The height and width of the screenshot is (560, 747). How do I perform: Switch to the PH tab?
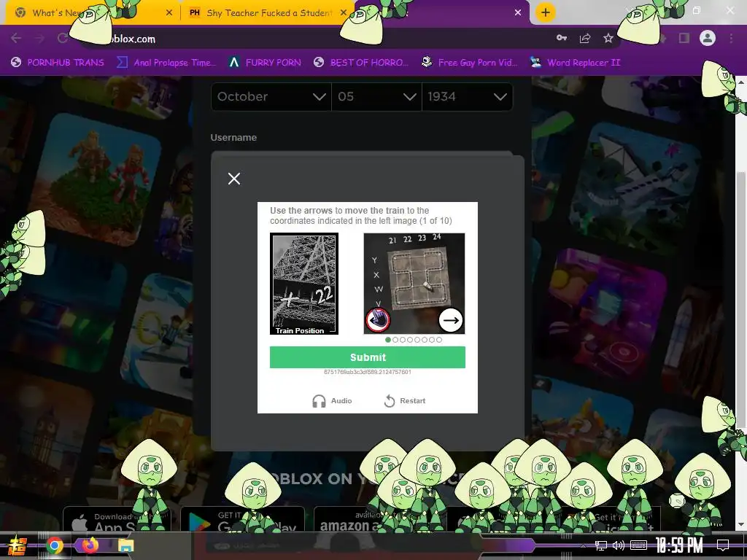267,13
